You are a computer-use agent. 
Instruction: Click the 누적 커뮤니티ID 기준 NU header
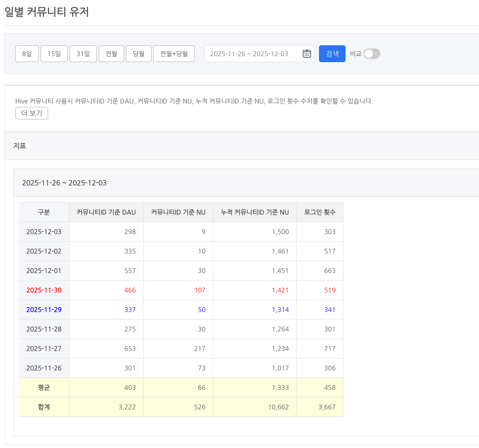255,212
